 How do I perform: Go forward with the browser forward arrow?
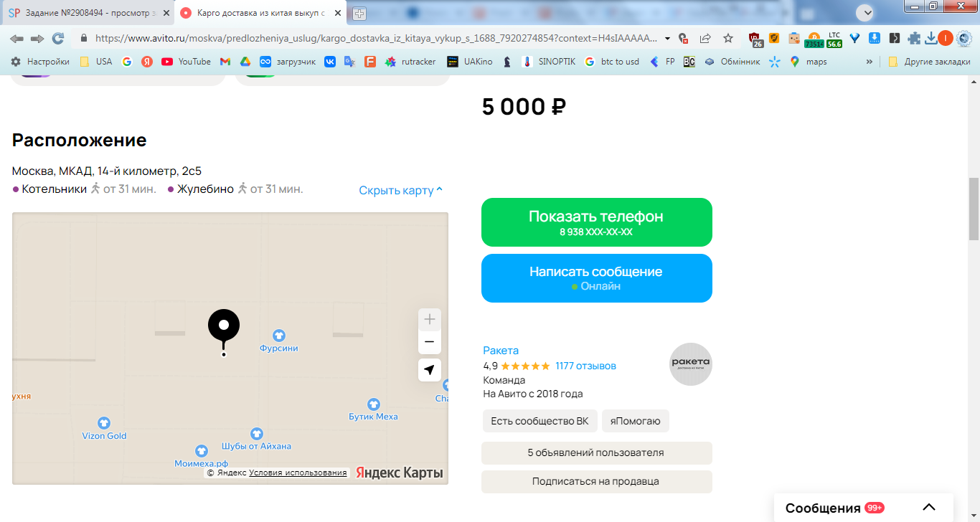click(x=37, y=38)
